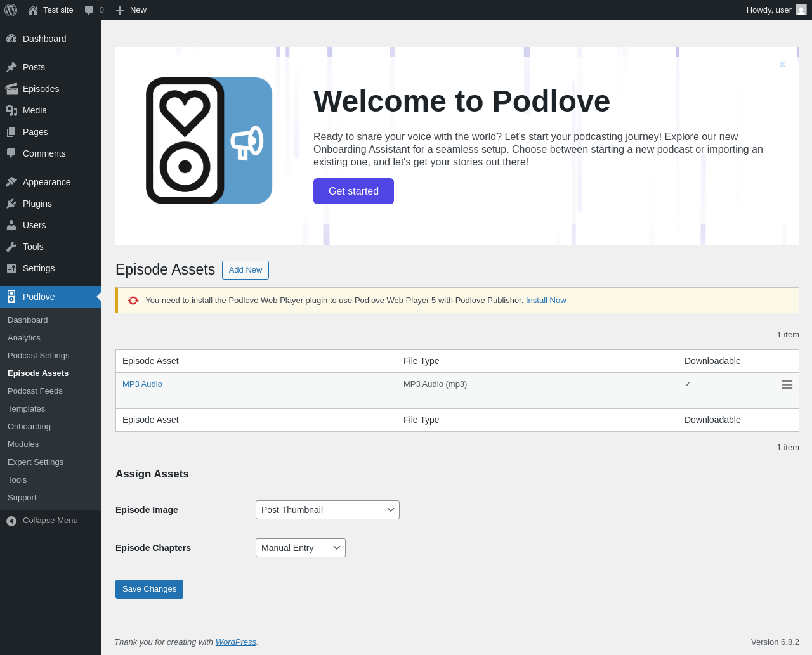Click the Plugins plug icon
Screen dimensions: 812x655
click(x=11, y=204)
